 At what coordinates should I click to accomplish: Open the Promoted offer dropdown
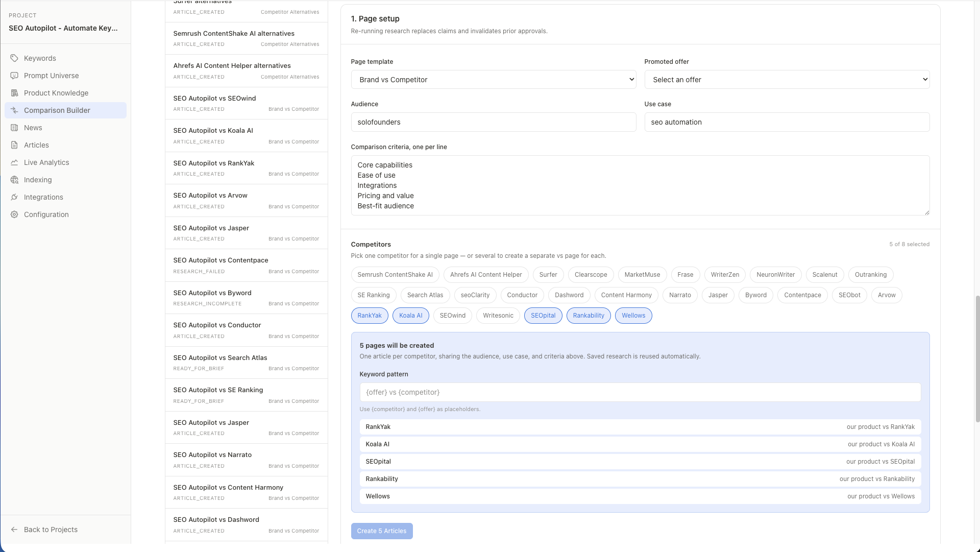[787, 80]
